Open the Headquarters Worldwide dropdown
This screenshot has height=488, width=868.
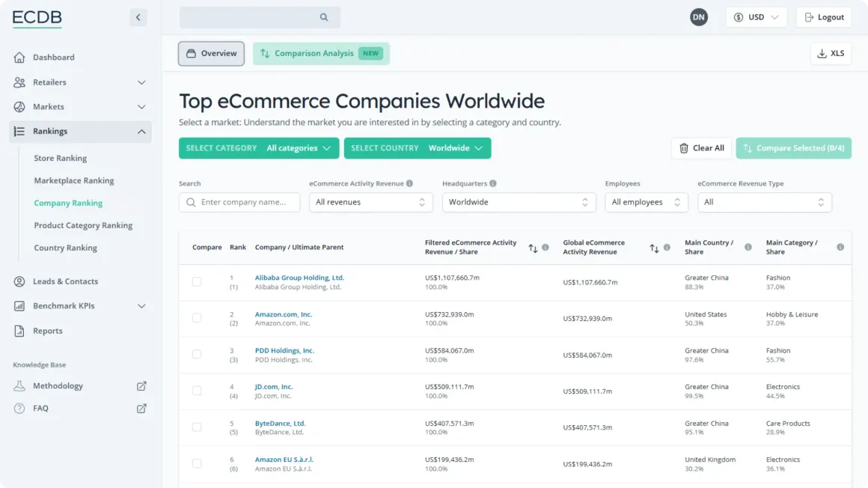(x=519, y=202)
